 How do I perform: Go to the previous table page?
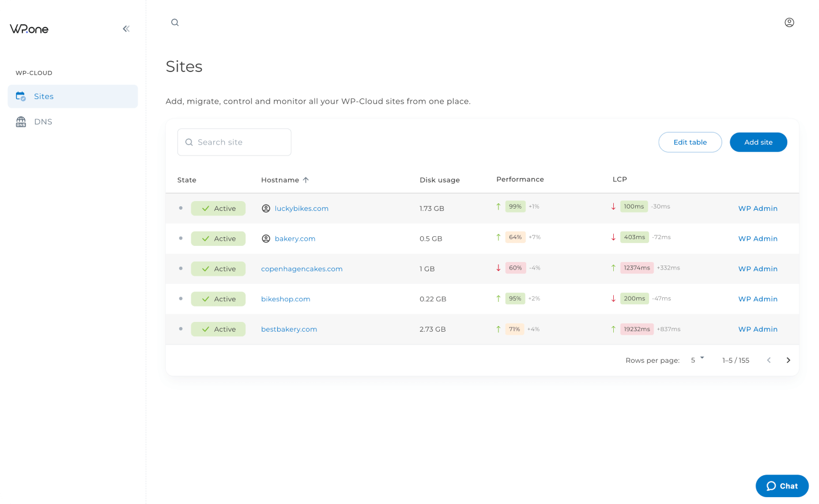[x=769, y=360]
